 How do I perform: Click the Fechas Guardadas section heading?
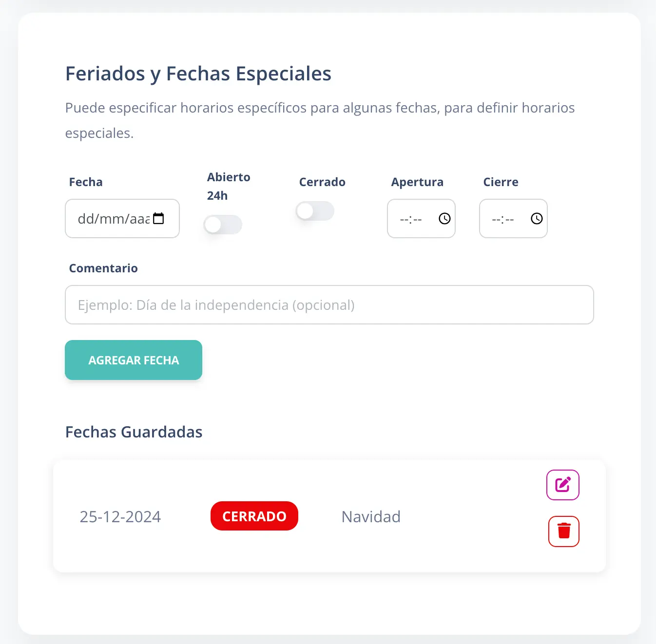point(134,432)
